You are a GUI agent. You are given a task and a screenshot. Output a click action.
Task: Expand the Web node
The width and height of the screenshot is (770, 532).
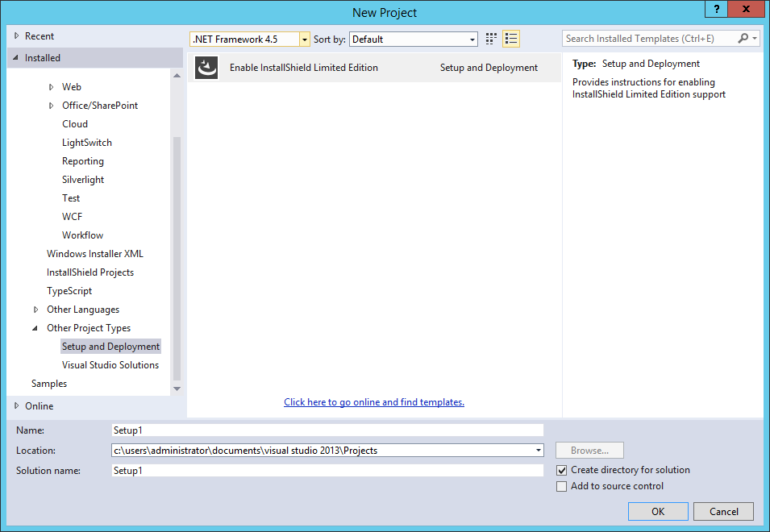(51, 87)
